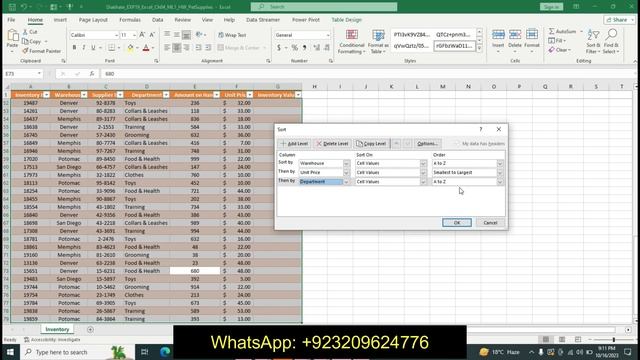Open Sort by Warehouse column dropdown
This screenshot has width=640, height=360.
tap(346, 163)
